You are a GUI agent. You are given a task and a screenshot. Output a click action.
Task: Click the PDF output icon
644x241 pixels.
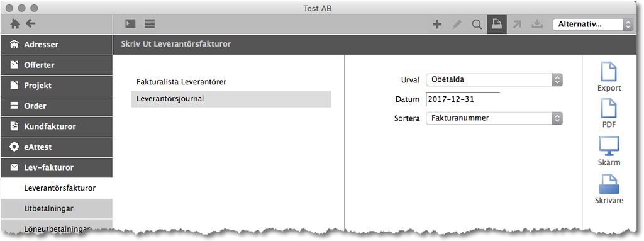pos(609,108)
